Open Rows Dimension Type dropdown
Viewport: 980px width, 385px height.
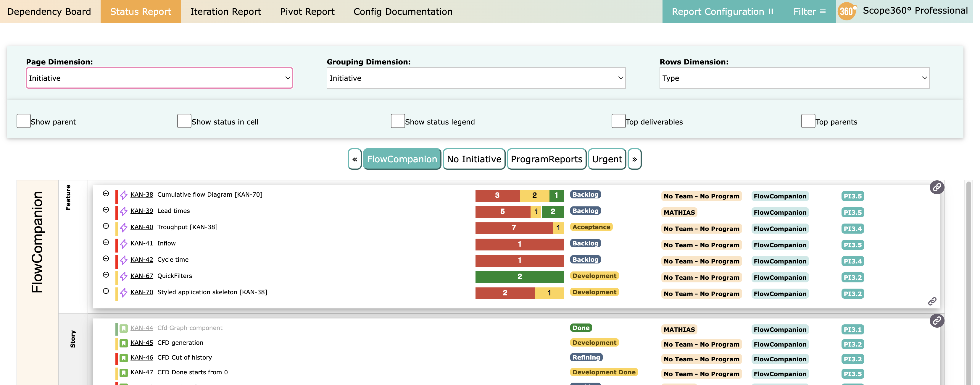point(794,78)
